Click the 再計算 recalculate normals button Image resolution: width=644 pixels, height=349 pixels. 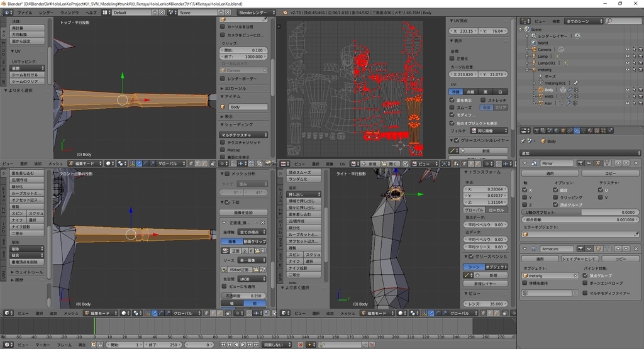point(28,28)
